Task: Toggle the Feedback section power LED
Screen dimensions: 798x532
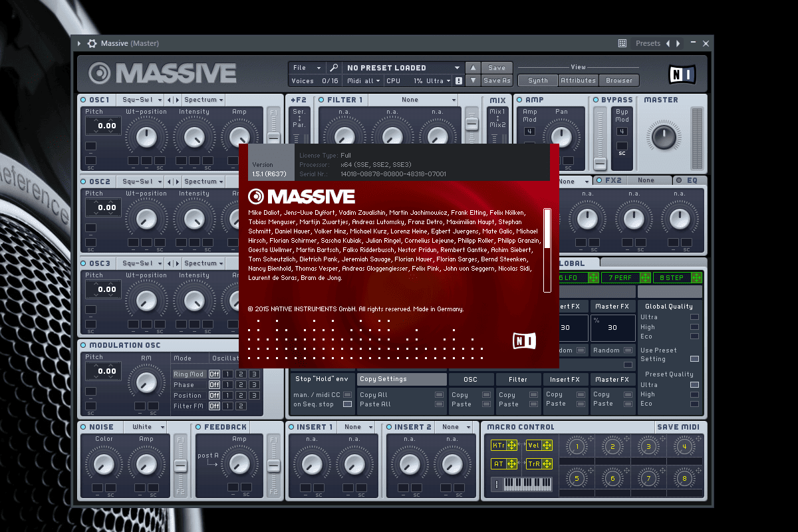Action: [x=199, y=427]
